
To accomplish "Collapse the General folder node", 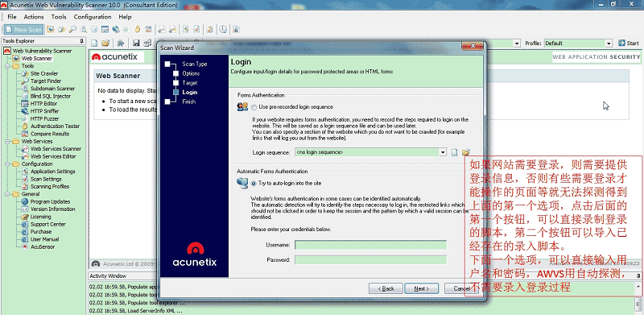I will (x=7, y=194).
